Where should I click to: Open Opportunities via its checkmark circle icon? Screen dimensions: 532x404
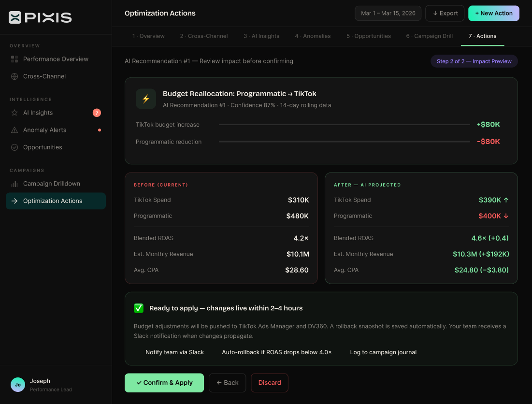pos(14,147)
